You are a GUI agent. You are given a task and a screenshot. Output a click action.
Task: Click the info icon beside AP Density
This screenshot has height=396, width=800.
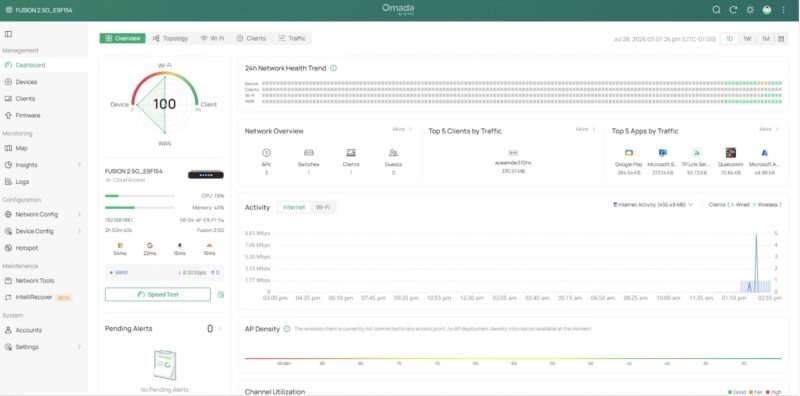287,329
